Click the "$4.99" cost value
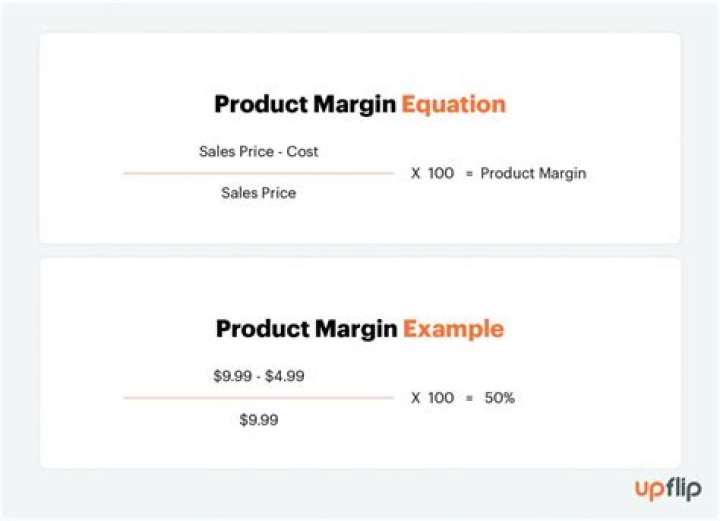This screenshot has height=521, width=720. point(285,376)
